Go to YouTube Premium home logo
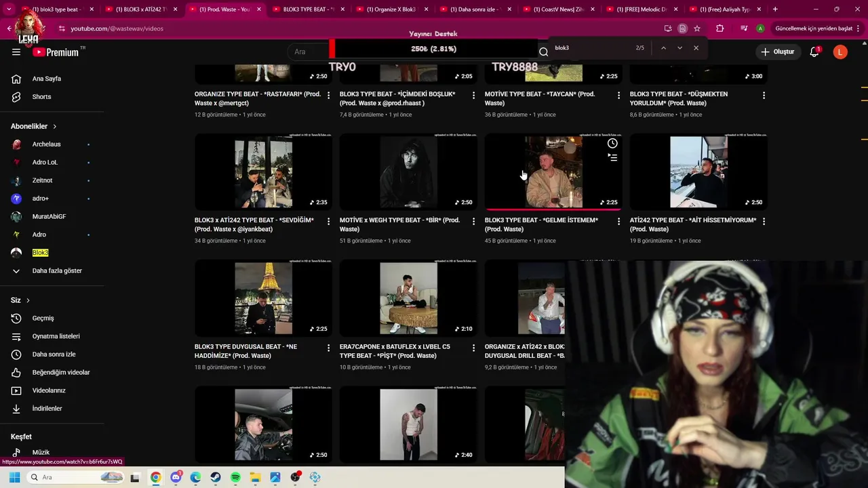 tap(56, 52)
